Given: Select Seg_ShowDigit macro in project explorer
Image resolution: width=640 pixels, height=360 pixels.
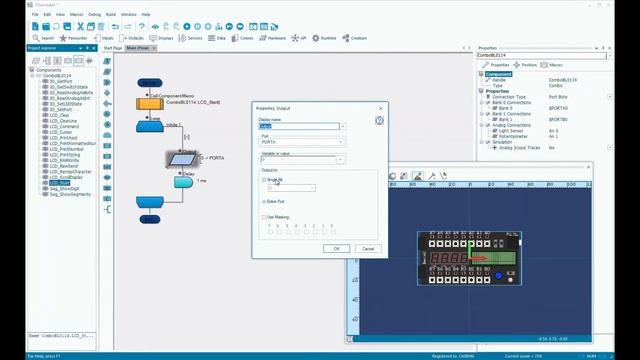Looking at the screenshot, I should [64, 189].
